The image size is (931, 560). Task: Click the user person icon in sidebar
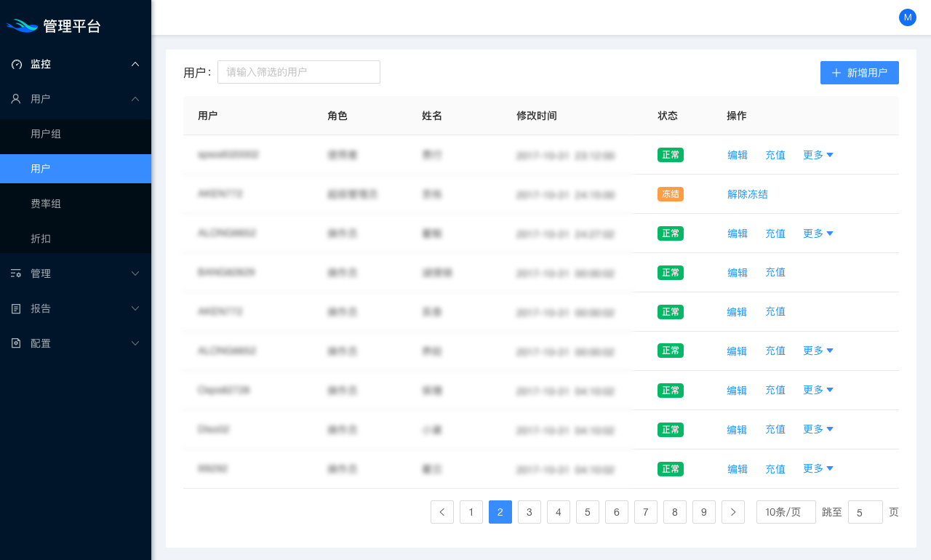coord(16,99)
